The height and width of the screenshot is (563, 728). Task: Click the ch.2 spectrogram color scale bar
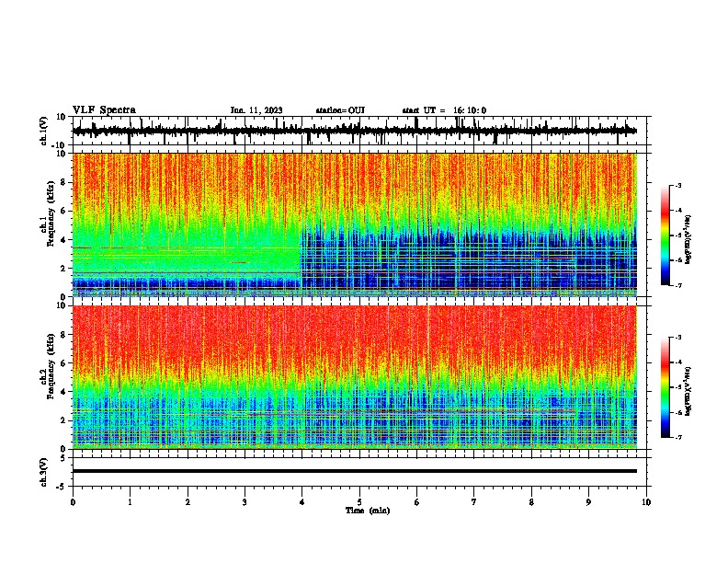click(665, 387)
